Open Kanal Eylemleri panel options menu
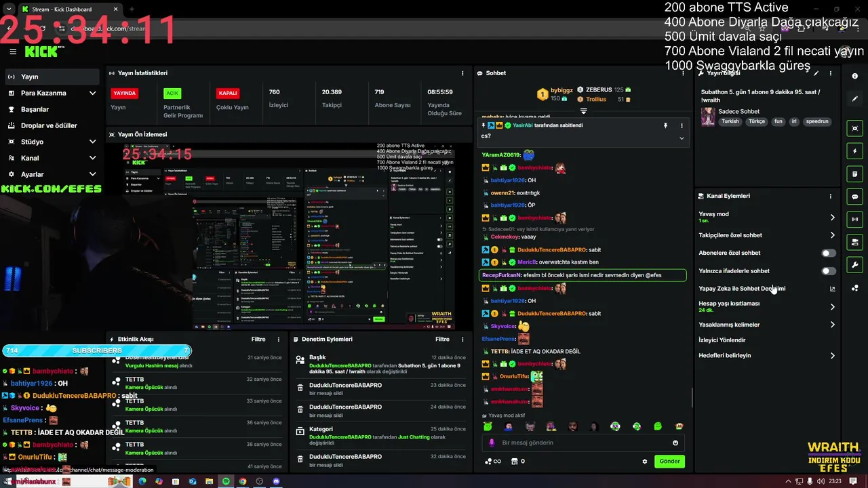 [x=831, y=196]
